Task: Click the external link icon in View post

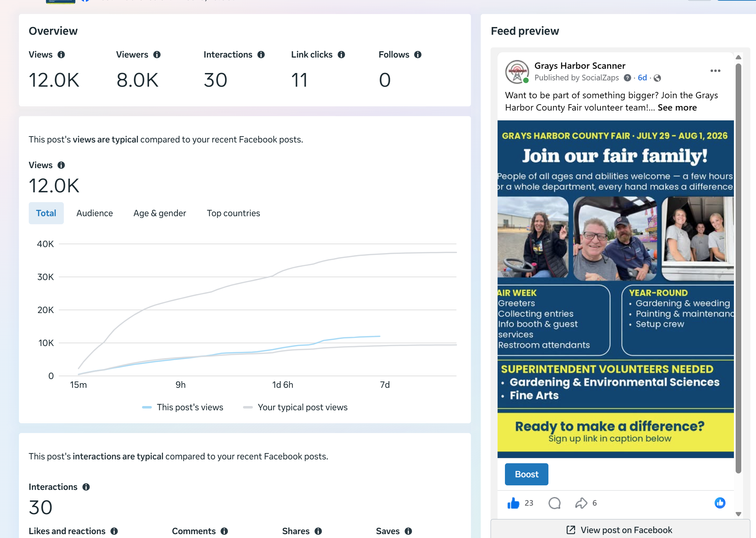Action: coord(571,530)
